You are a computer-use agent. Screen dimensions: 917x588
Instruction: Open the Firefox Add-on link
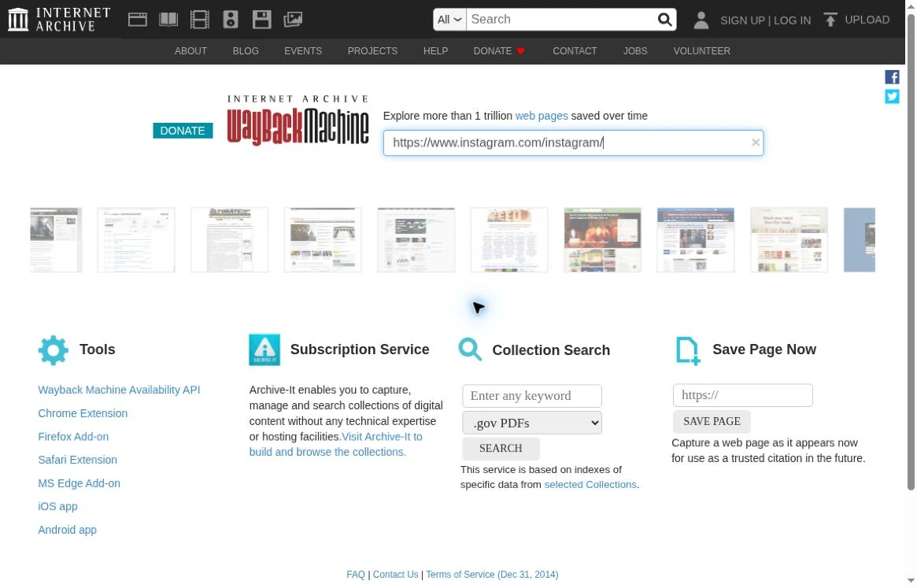pyautogui.click(x=73, y=437)
